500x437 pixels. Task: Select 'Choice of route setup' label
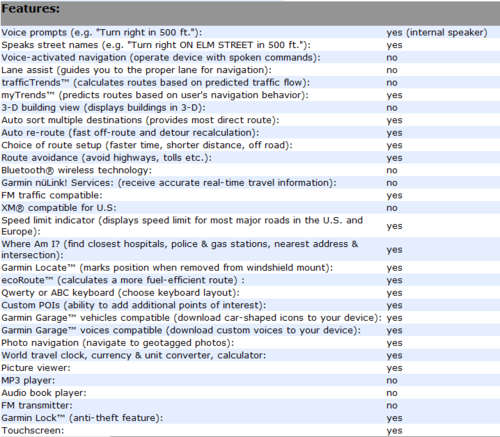coord(147,145)
